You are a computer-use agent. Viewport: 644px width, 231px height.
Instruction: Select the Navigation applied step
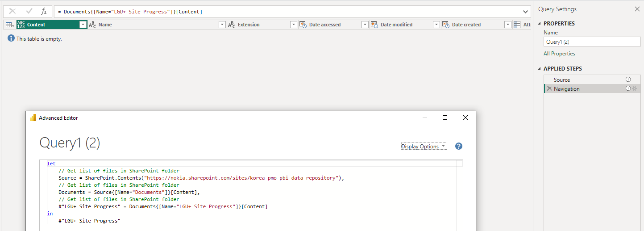(591, 88)
